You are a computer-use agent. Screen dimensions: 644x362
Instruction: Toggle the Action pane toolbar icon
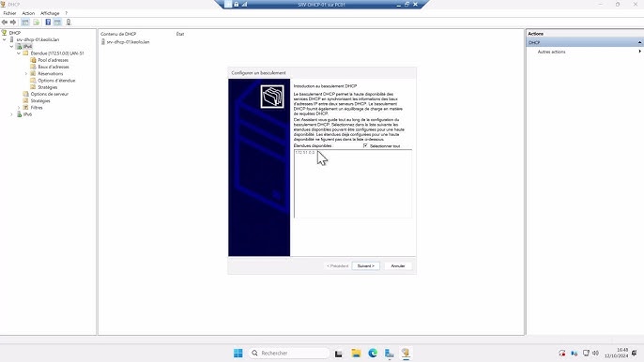tap(57, 23)
